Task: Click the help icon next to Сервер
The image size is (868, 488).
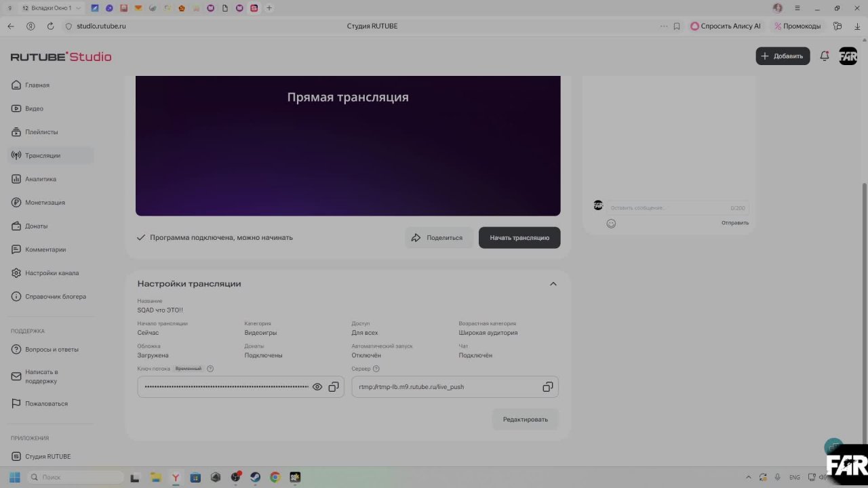Action: (x=376, y=369)
